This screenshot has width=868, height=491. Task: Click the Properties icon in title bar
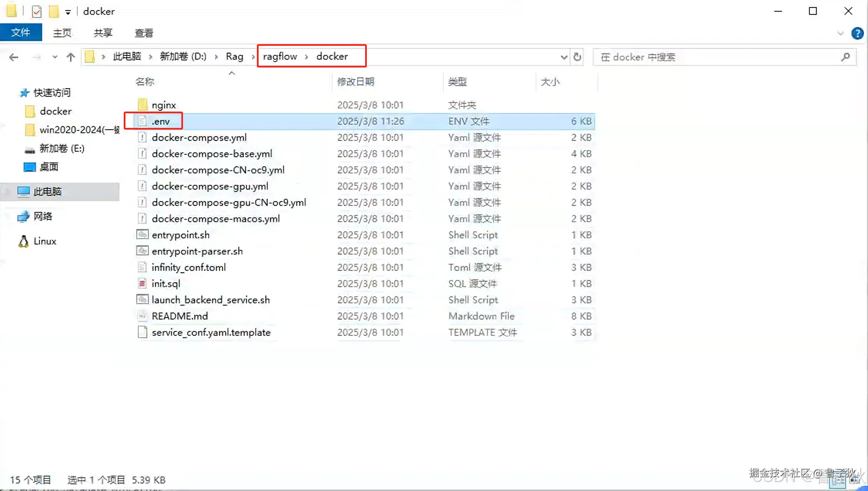click(37, 11)
